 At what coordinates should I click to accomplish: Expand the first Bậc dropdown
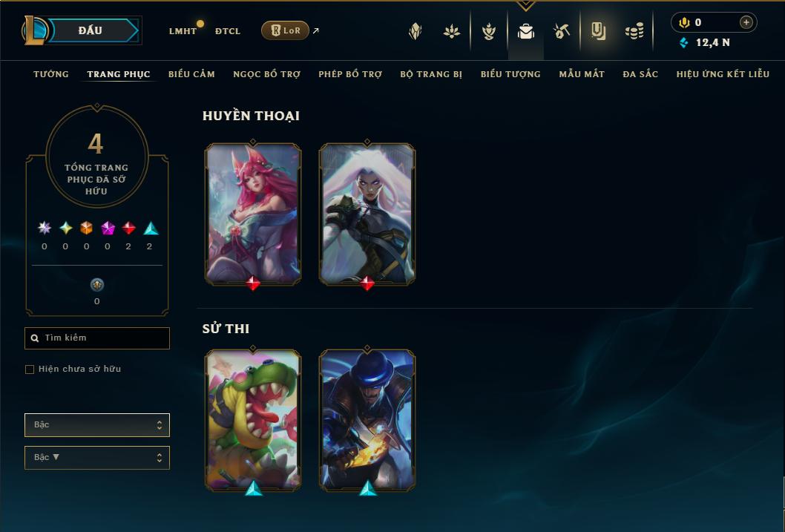click(x=97, y=425)
